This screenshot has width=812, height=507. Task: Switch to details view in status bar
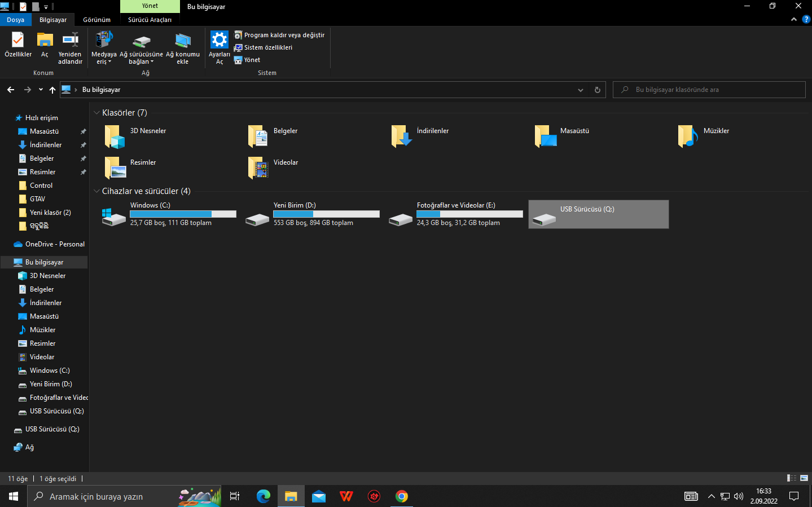[792, 478]
